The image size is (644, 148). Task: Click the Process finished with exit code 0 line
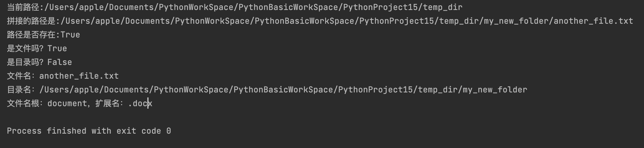[x=89, y=131]
